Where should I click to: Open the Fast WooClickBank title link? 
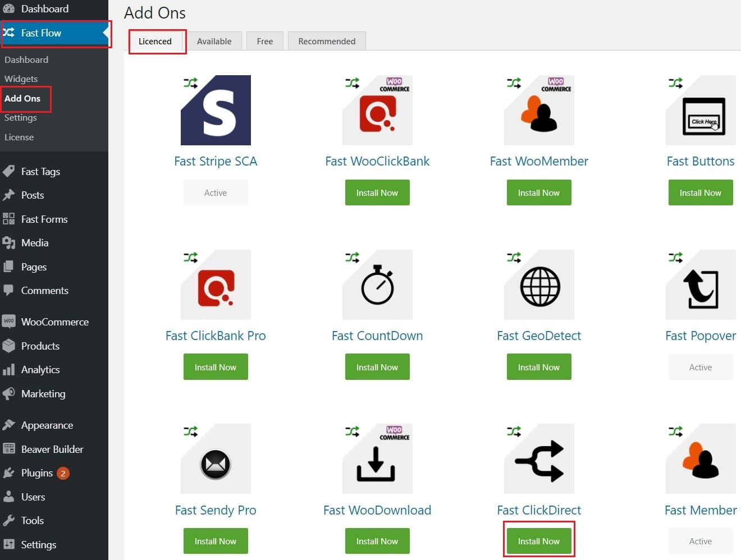[x=377, y=161]
